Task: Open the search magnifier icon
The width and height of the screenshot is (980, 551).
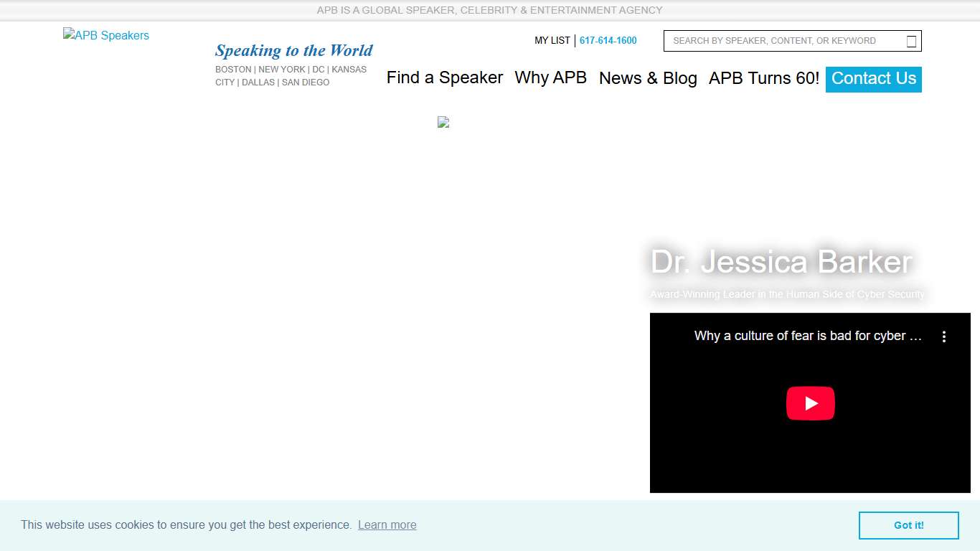Action: click(911, 41)
